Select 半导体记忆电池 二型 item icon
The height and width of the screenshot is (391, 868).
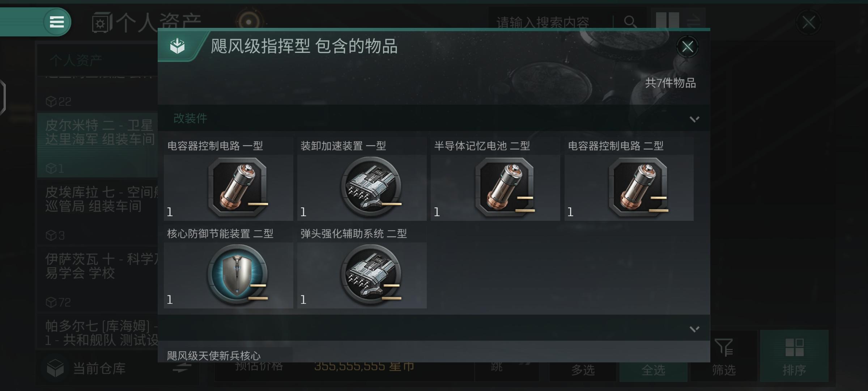click(505, 187)
